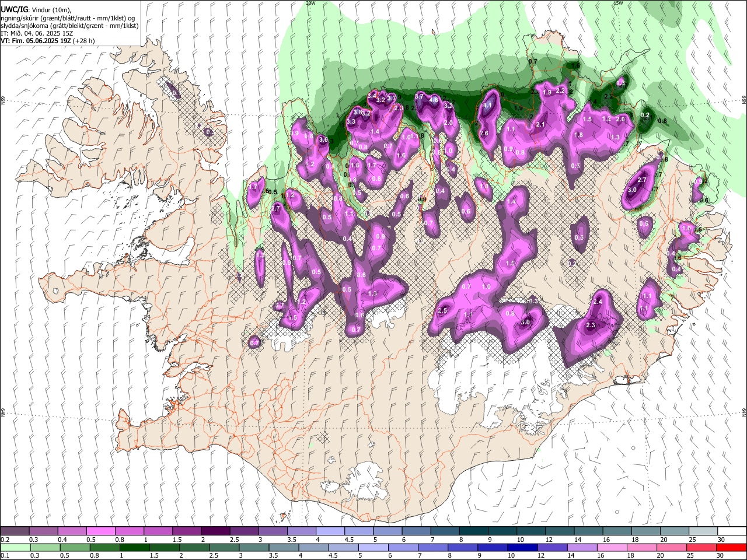Choose the dark purple 2 swatch in upper legend
The height and width of the screenshot is (560, 747).
pyautogui.click(x=215, y=531)
